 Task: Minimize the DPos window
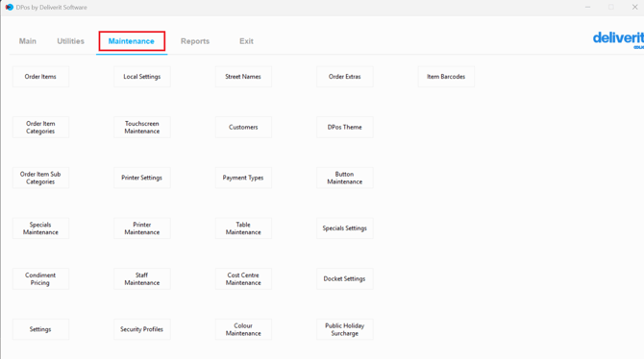pyautogui.click(x=587, y=7)
